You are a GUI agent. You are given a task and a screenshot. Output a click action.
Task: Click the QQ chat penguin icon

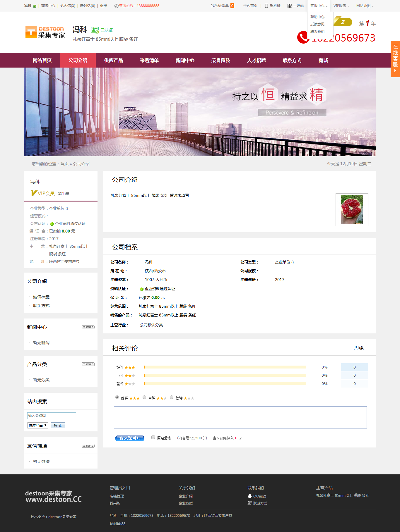tap(250, 496)
